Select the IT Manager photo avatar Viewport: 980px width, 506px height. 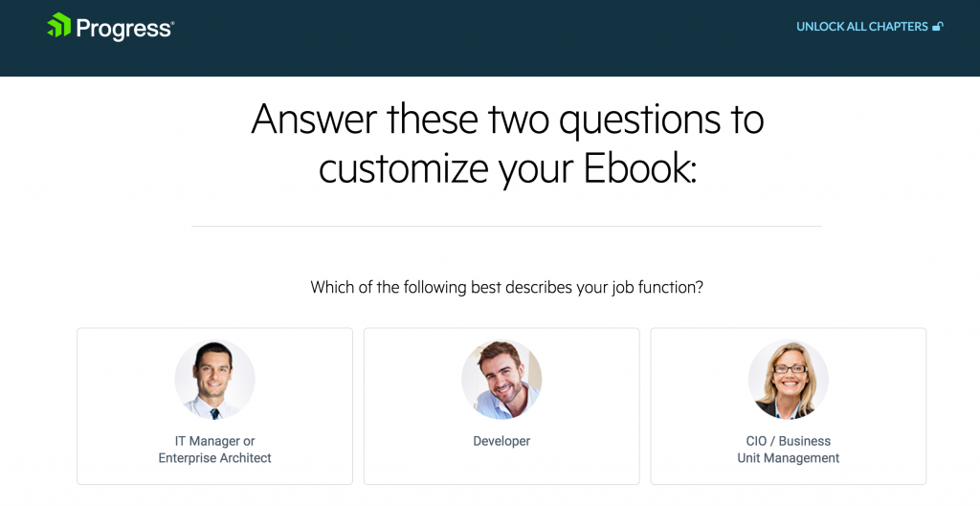214,379
